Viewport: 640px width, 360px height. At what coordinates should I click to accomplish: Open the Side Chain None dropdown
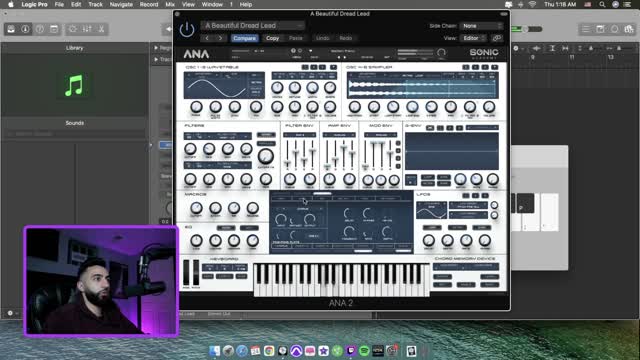pyautogui.click(x=481, y=26)
